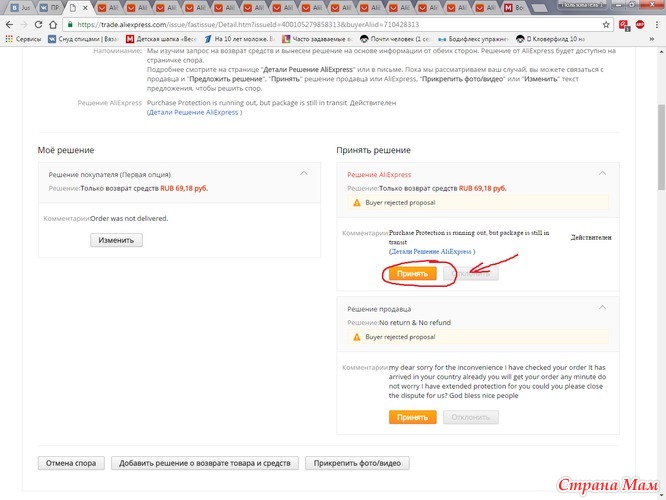Collapse the Решение покупателя panel chevron
666x500 pixels.
click(304, 173)
